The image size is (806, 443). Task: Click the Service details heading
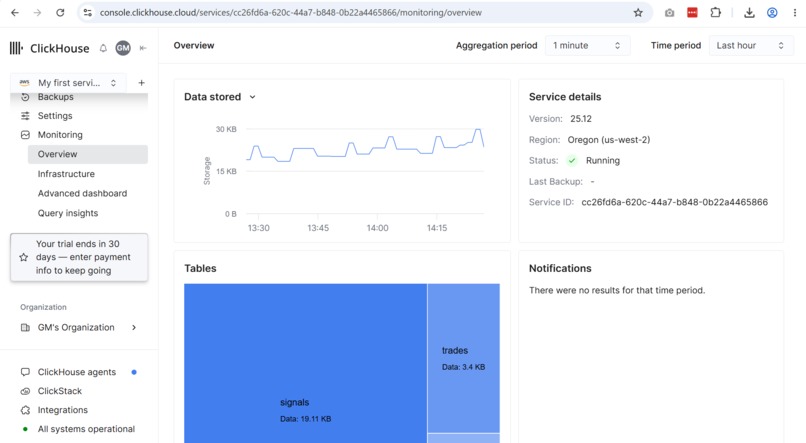(x=565, y=97)
